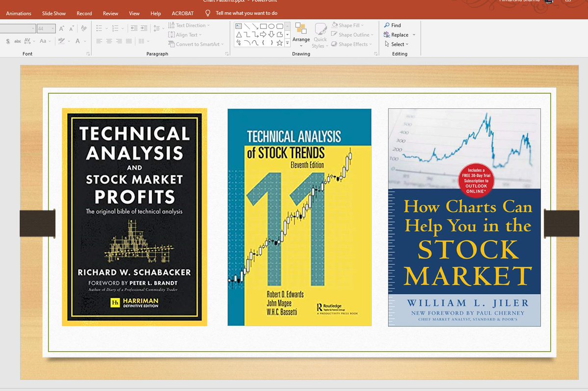Viewport: 588px width, 391px height.
Task: Open the Paragraph dialog launcher
Action: tap(227, 54)
